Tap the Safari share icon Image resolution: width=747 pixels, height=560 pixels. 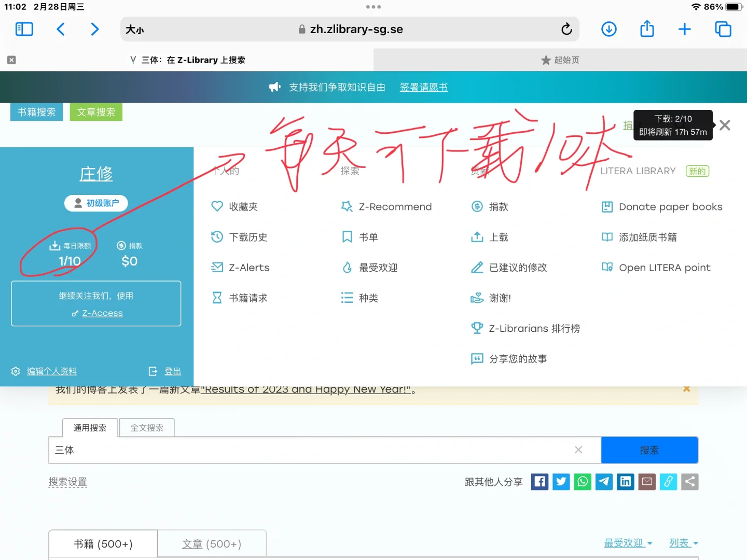[647, 29]
